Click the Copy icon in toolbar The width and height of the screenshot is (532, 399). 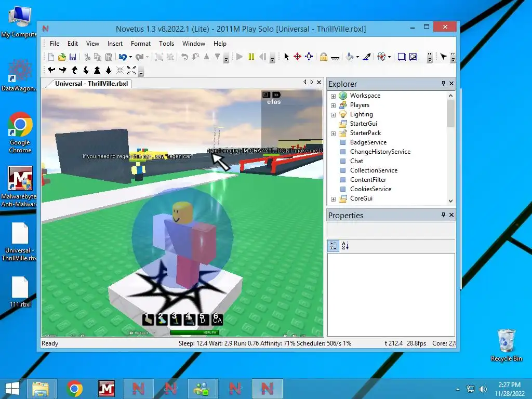98,57
